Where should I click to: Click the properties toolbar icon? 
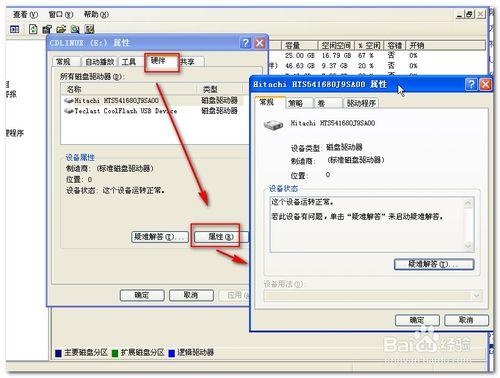point(47,29)
